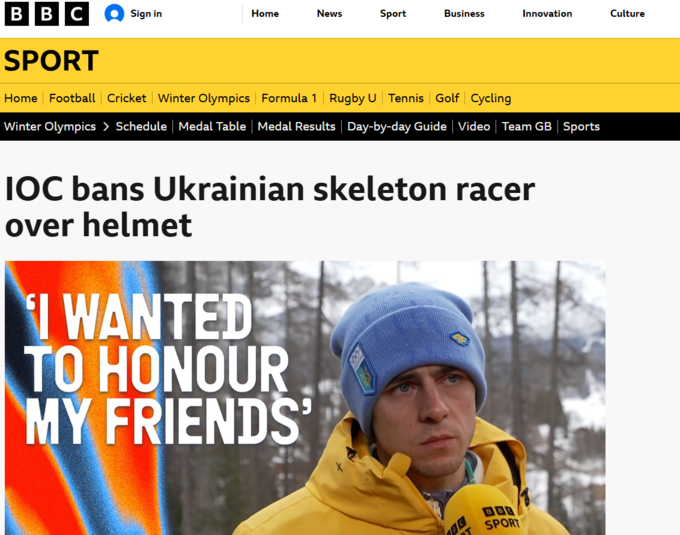The width and height of the screenshot is (680, 535).
Task: Open the Winter Olympics Schedule
Action: (141, 127)
